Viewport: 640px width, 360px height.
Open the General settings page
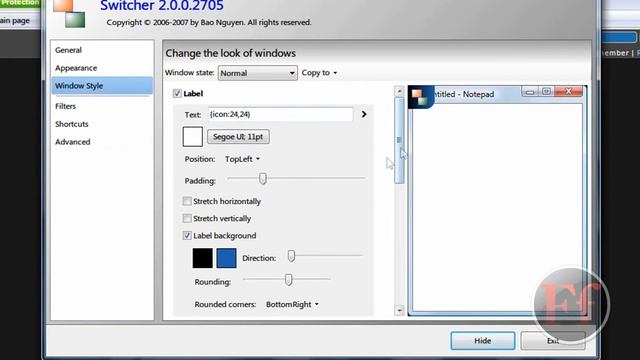68,50
